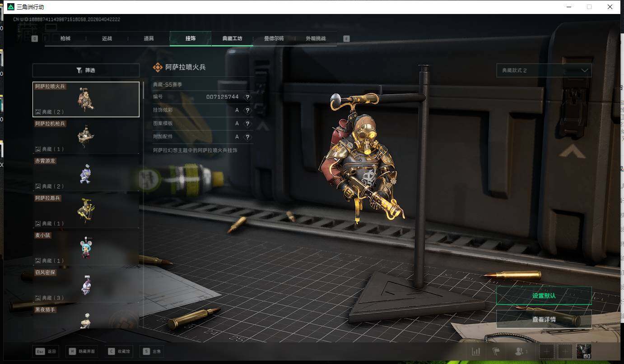Viewport: 624px width, 364px height.
Task: Select the 赤霄游龙 charm in list
Action: click(x=86, y=173)
